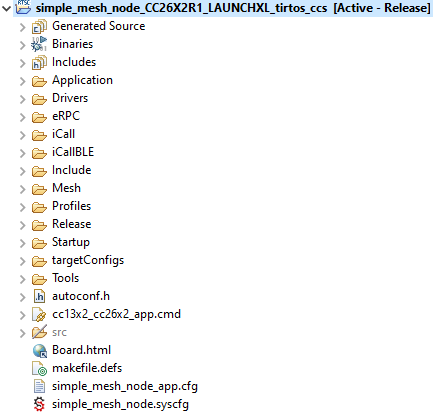This screenshot has height=419, width=436.
Task: Click the Mesh folder icon
Action: 39,189
